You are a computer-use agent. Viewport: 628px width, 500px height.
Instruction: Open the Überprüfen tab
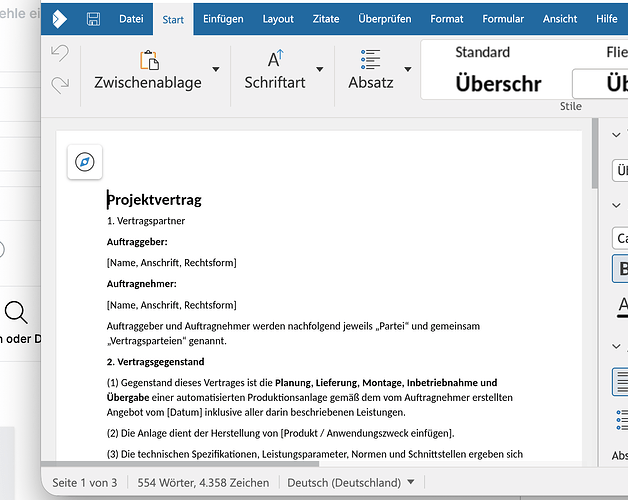pyautogui.click(x=384, y=19)
